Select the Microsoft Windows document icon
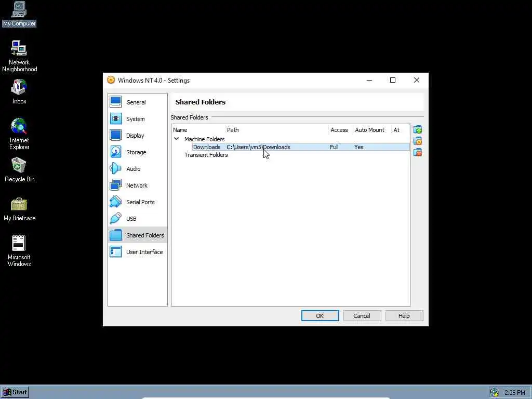532x399 pixels. 19,251
